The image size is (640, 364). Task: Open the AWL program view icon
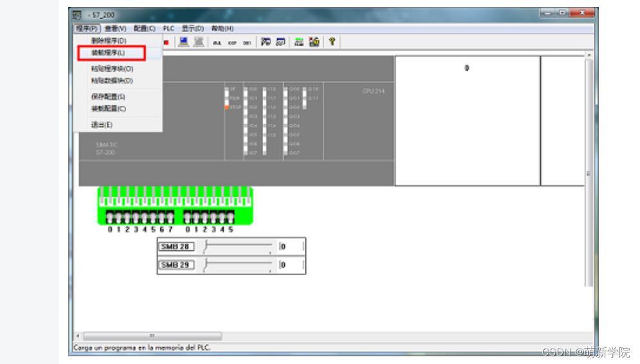tap(217, 42)
